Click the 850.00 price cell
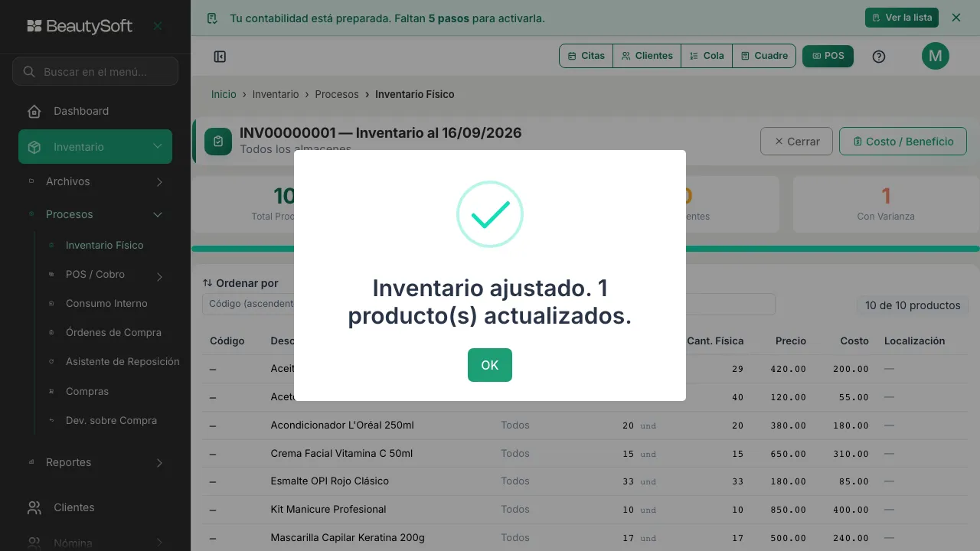The image size is (980, 551). pyautogui.click(x=788, y=510)
